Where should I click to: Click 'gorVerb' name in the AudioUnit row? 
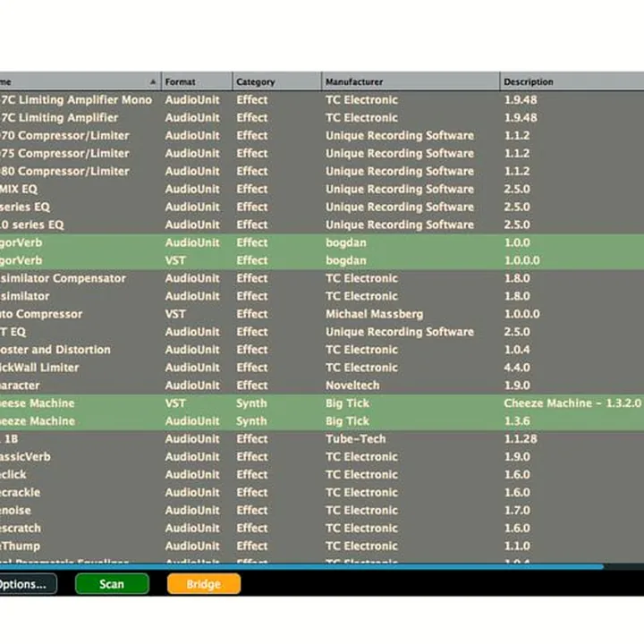[x=21, y=242]
